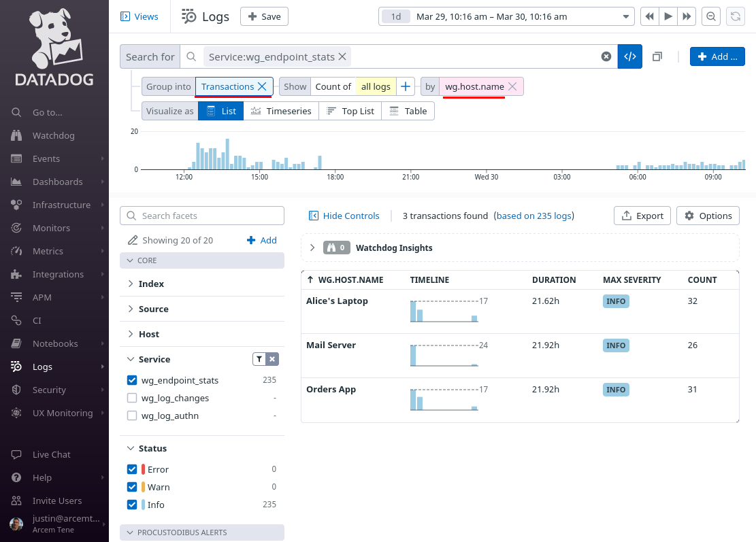The image size is (756, 542).
Task: Collapse the CORE facet group
Action: (202, 260)
